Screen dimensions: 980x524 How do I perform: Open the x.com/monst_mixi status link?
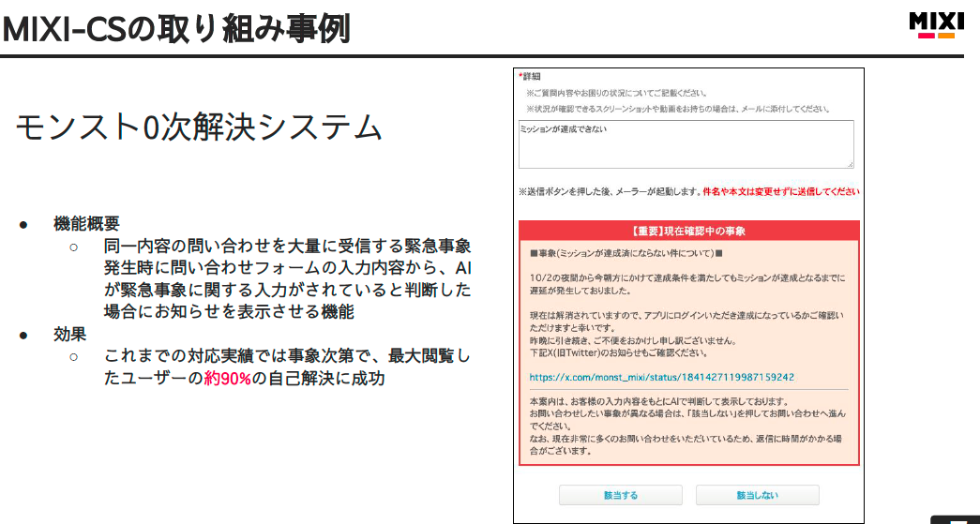661,377
